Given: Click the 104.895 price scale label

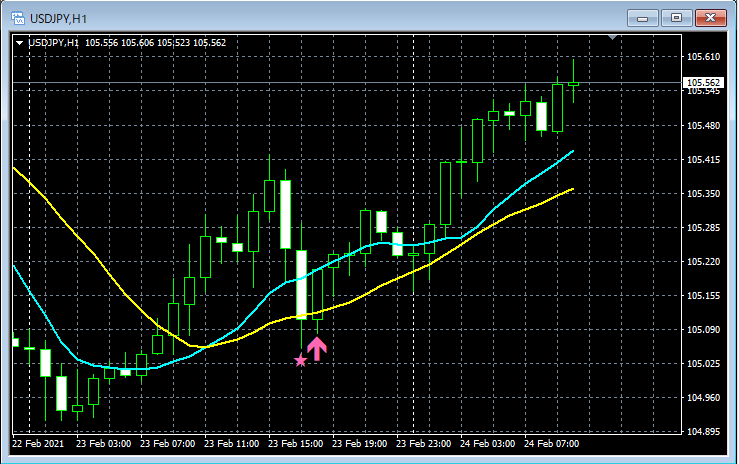Looking at the screenshot, I should 704,431.
